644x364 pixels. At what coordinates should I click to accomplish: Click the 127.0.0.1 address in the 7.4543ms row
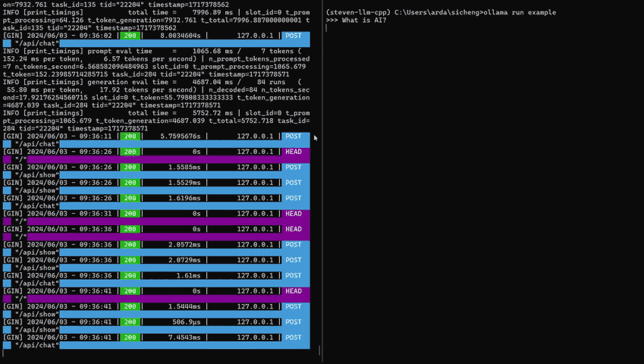pos(255,337)
